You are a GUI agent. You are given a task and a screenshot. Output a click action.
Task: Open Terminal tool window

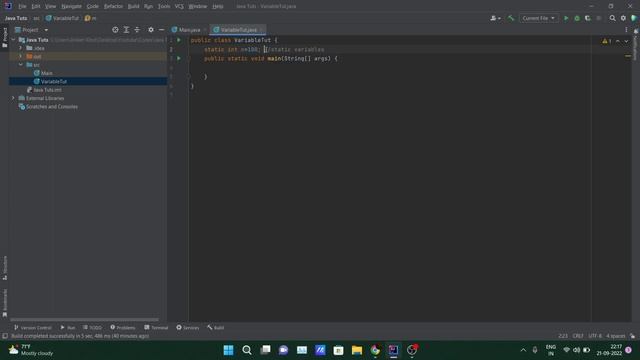click(156, 328)
